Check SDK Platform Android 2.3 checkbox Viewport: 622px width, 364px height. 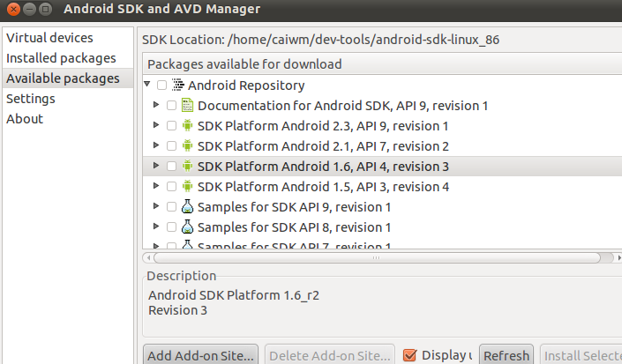click(171, 125)
